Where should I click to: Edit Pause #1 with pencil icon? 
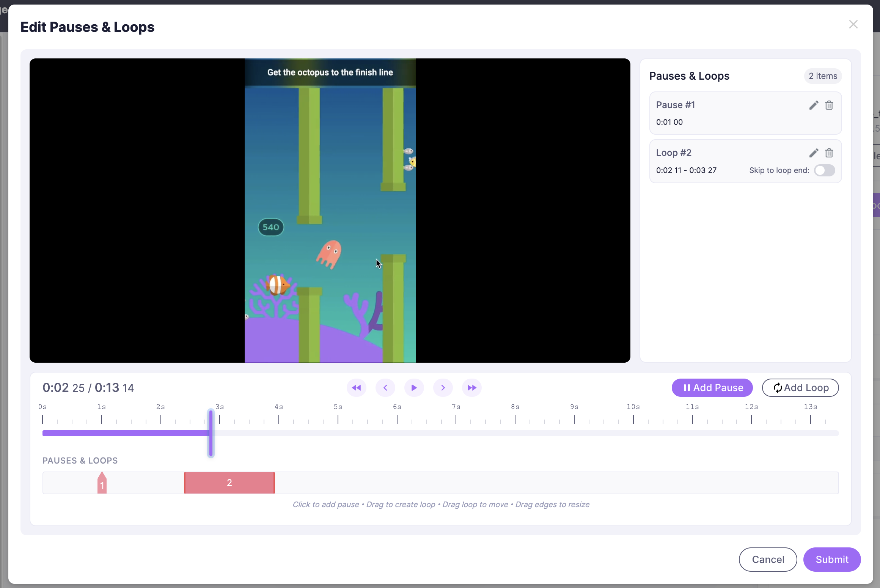[814, 105]
